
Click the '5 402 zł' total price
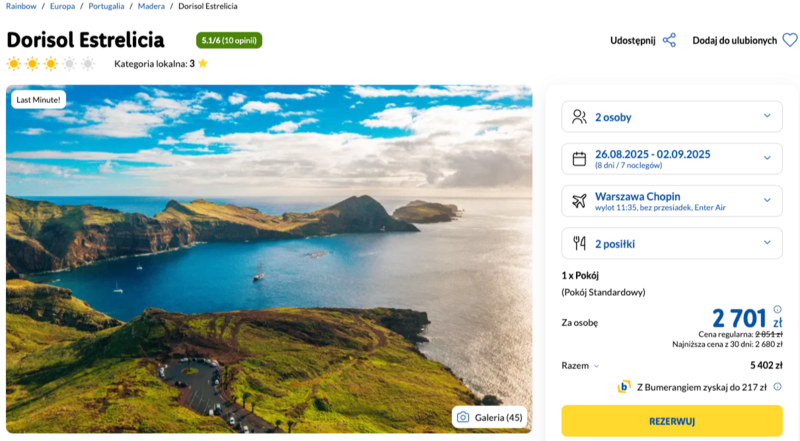[766, 365]
